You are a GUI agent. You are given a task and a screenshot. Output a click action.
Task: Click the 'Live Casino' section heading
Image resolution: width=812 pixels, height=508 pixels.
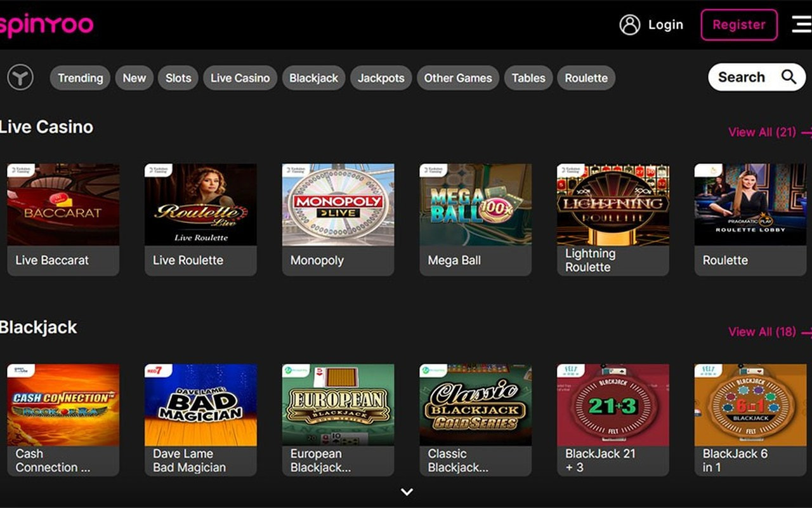(46, 127)
